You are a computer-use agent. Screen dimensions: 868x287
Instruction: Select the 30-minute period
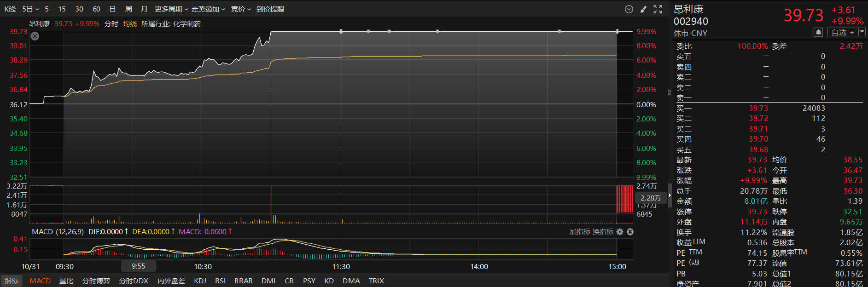pos(79,9)
